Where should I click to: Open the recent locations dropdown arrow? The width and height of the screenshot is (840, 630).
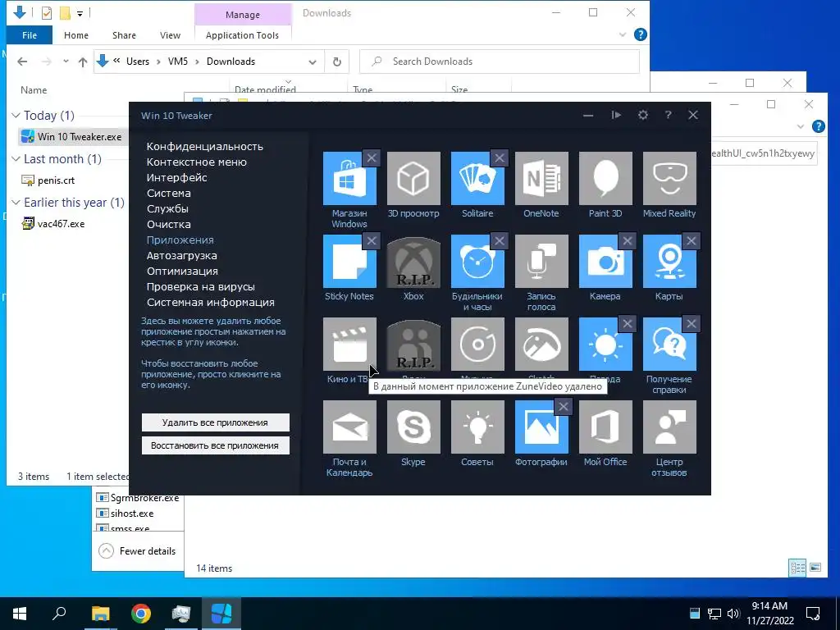(x=66, y=62)
